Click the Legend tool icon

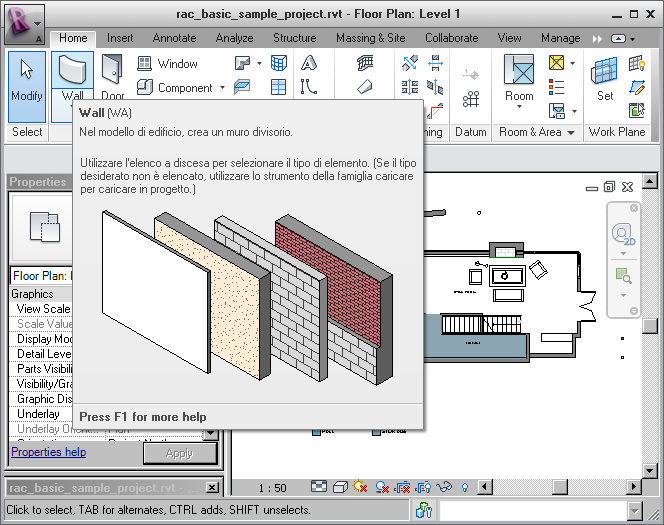(556, 87)
